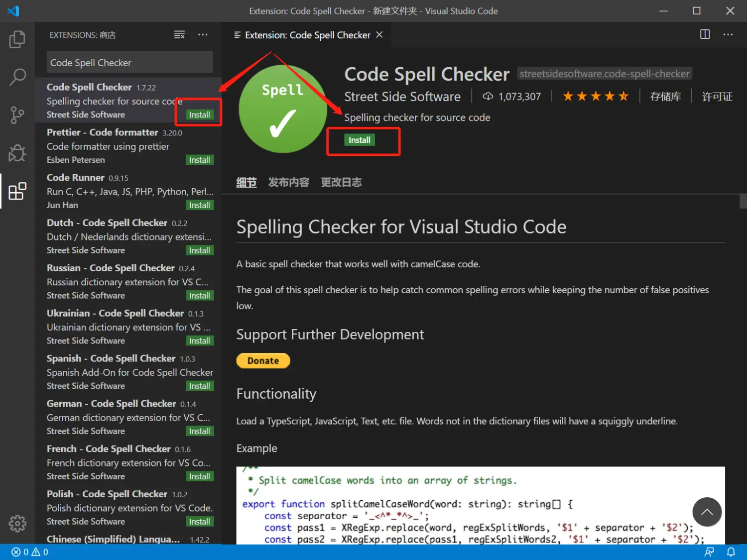
Task: Click the errors and warnings status indicator
Action: click(x=30, y=552)
